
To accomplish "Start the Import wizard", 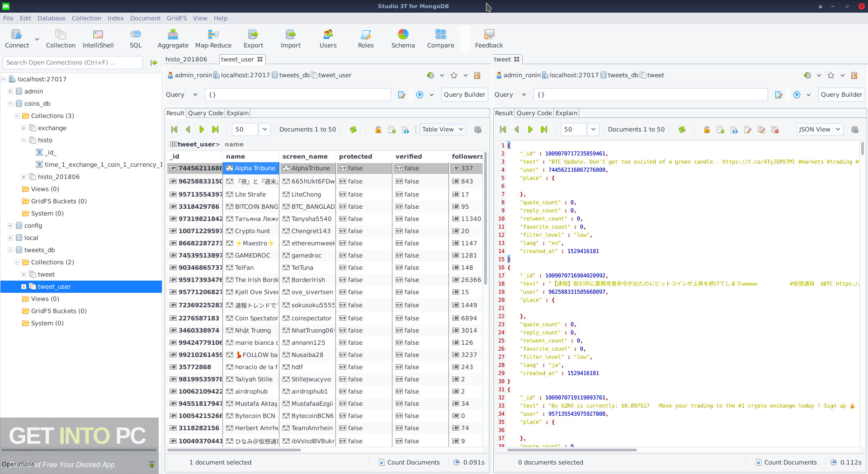I will 290,38.
